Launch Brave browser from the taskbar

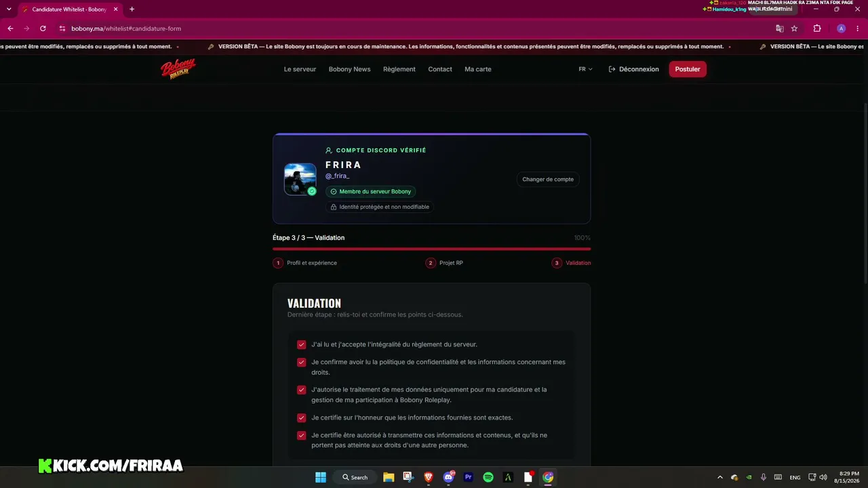point(428,477)
